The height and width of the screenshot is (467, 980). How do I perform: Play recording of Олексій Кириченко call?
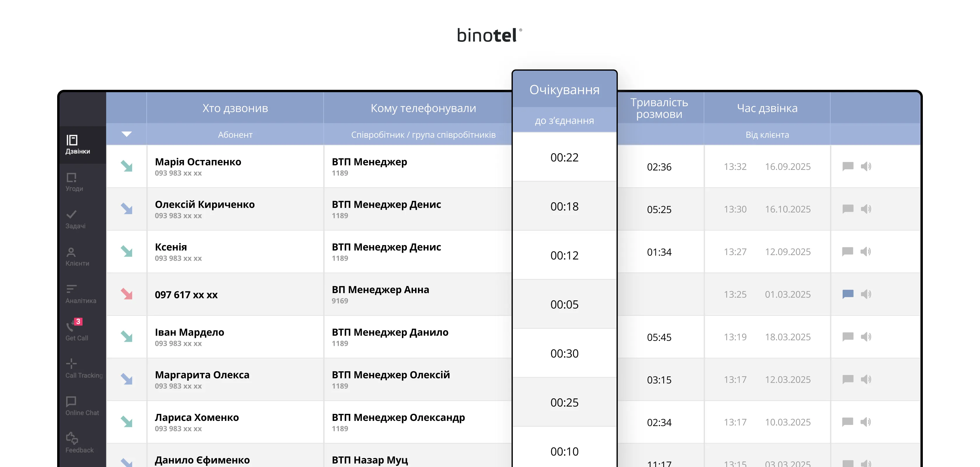click(866, 209)
